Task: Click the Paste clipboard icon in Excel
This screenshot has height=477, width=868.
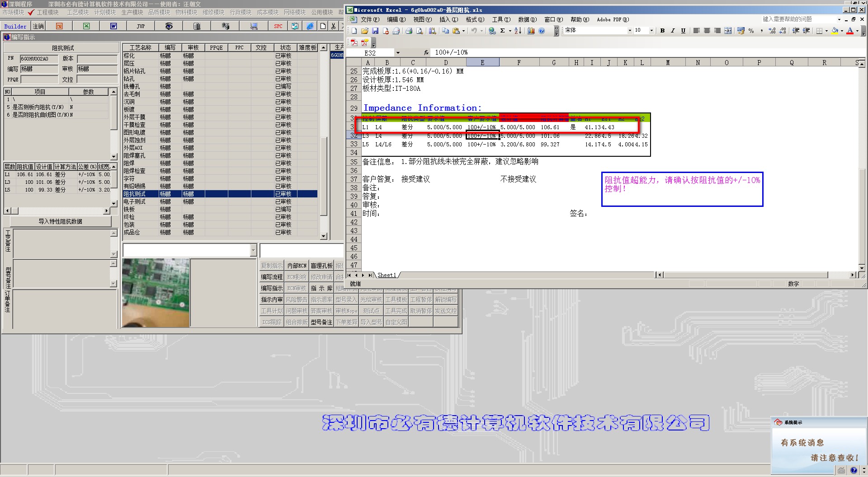Action: click(x=456, y=31)
